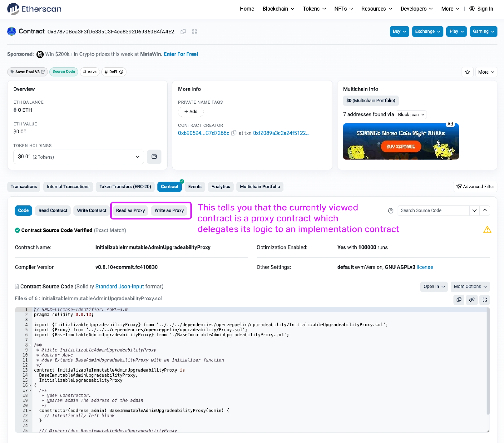
Task: Expand the Token Holdings dropdown
Action: tap(78, 157)
